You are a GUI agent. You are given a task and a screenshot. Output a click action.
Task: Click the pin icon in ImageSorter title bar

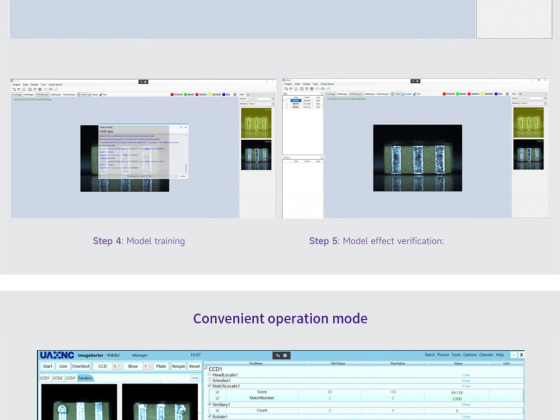(278, 355)
